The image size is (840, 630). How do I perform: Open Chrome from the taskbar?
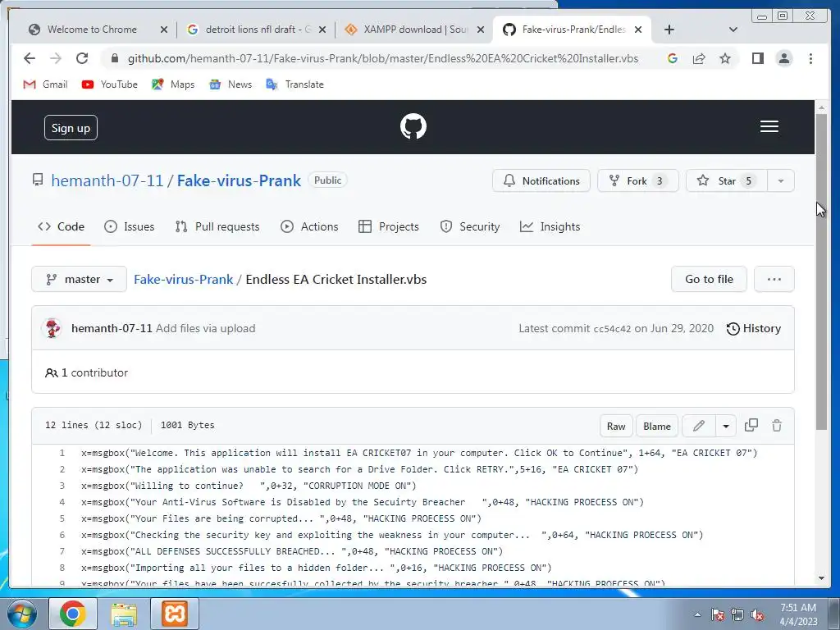[x=73, y=614]
